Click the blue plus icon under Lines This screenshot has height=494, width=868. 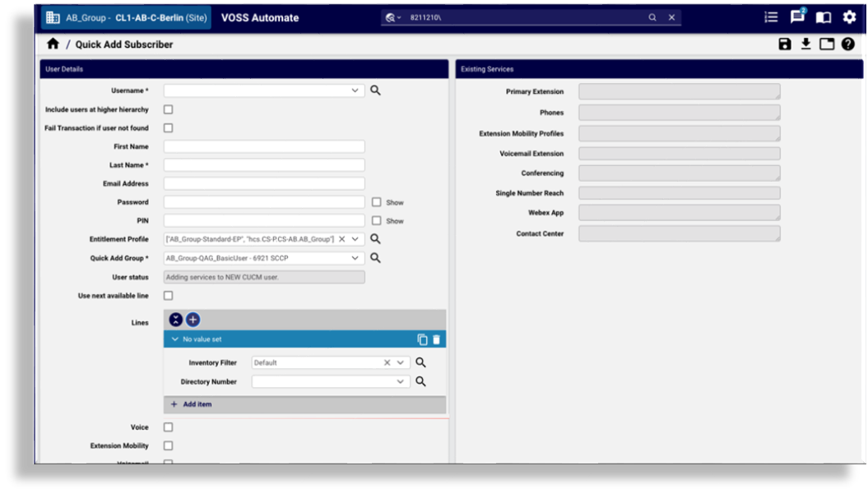click(193, 320)
